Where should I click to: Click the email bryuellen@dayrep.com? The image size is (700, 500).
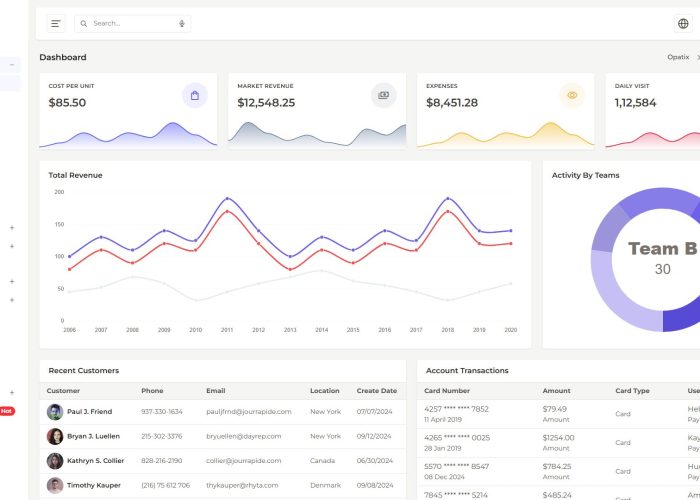tap(244, 436)
